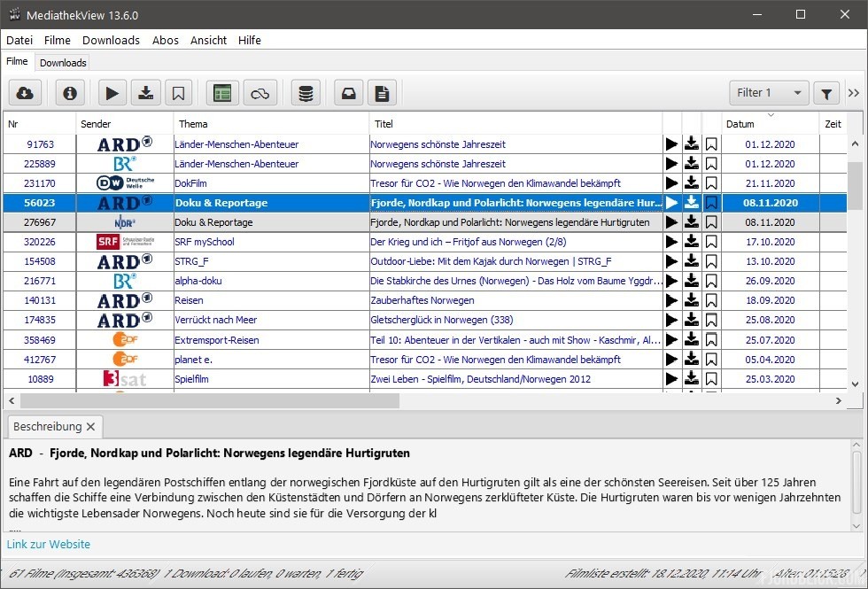Select row number 412767
The image size is (868, 589).
[x=40, y=360]
